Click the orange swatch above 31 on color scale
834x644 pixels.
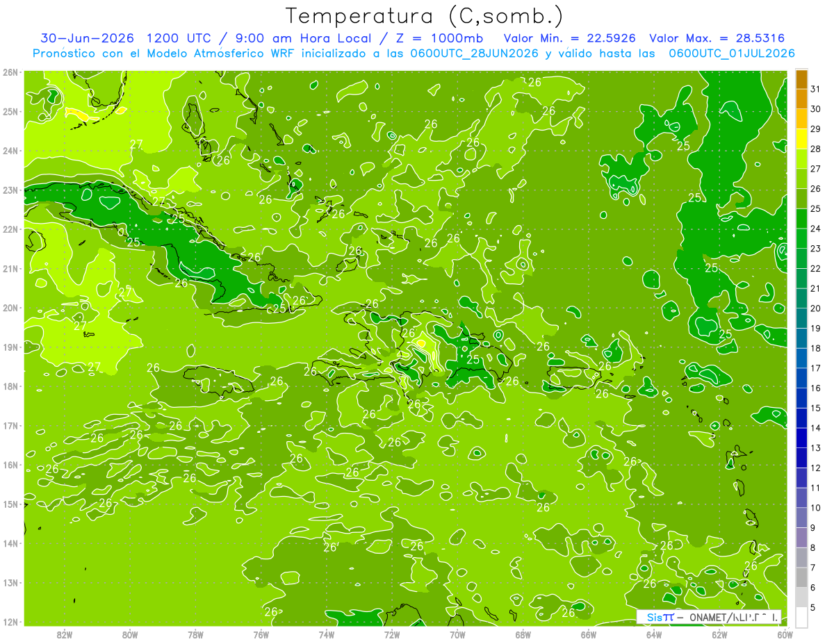coord(801,80)
